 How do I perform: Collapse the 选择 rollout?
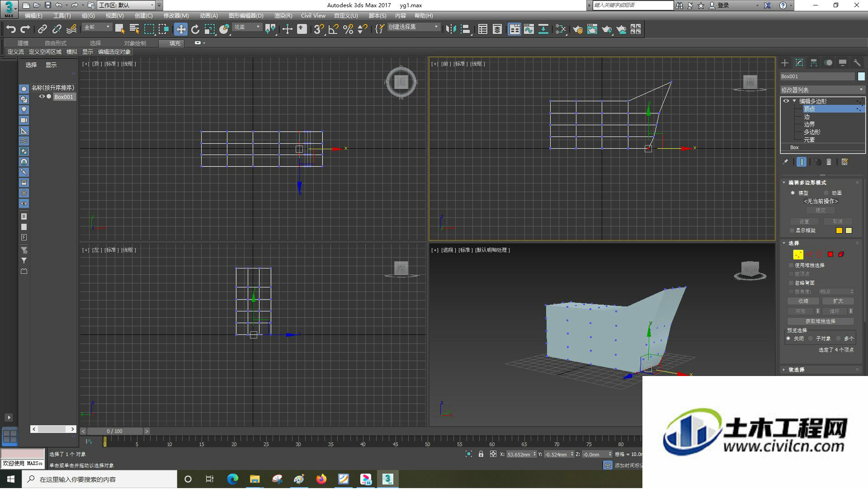pos(784,243)
